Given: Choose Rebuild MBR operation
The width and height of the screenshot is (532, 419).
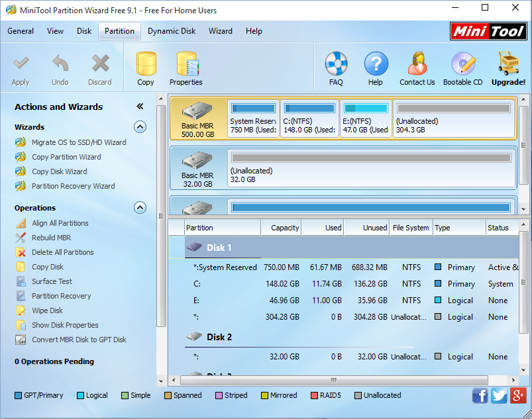Looking at the screenshot, I should (x=51, y=238).
